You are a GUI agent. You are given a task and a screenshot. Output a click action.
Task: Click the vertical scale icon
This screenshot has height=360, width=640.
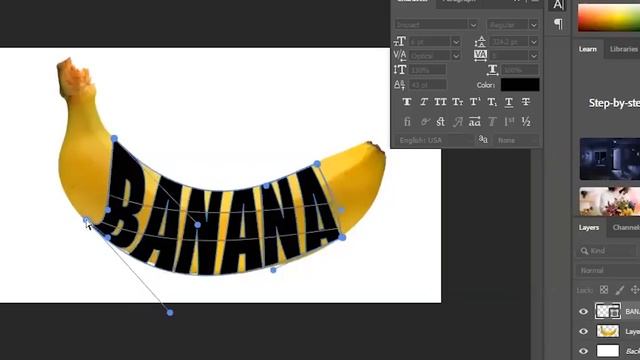click(x=400, y=70)
